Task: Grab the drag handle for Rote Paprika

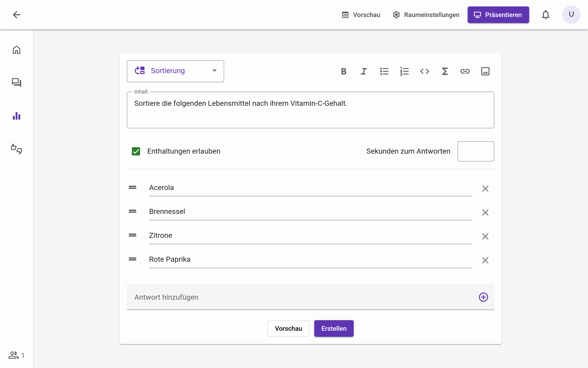Action: 133,259
